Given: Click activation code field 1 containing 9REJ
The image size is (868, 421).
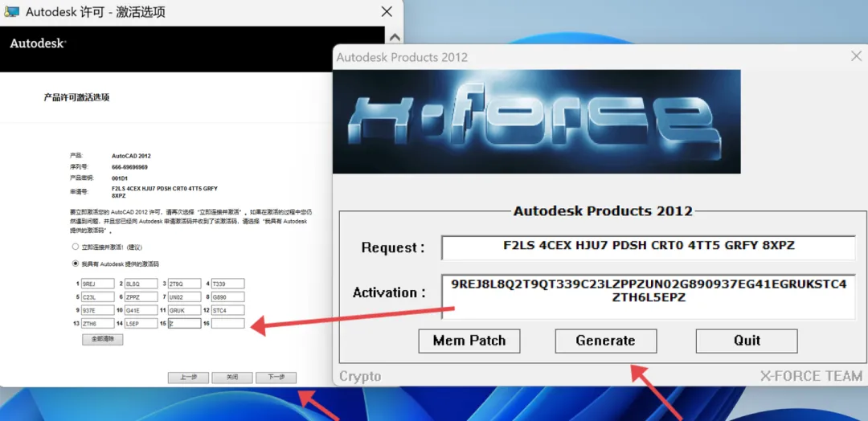Looking at the screenshot, I should coord(98,284).
